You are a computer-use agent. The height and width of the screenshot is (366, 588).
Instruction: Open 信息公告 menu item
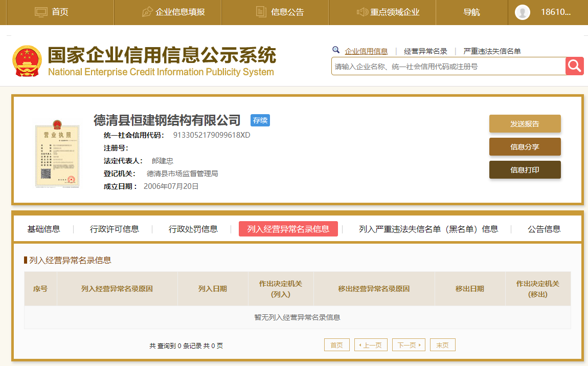point(288,12)
